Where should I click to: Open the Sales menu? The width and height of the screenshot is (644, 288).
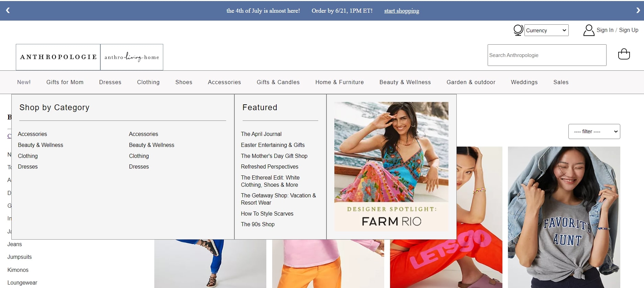[x=561, y=82]
